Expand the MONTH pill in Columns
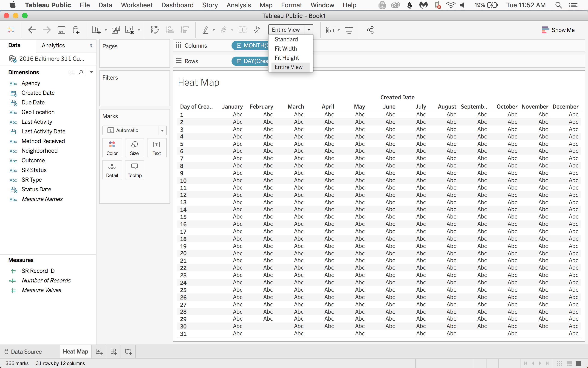588x368 pixels. point(239,46)
